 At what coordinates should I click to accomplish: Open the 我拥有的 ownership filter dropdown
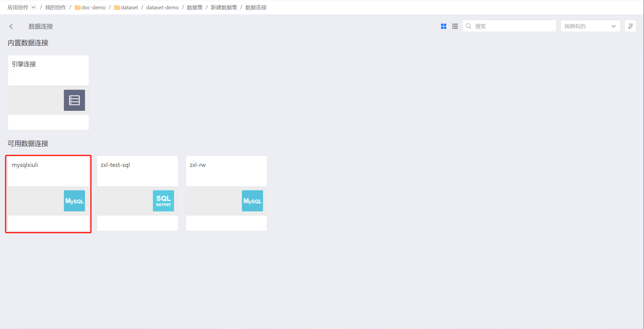[x=590, y=26]
